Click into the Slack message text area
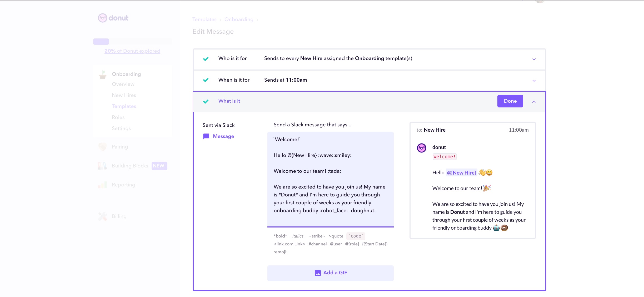The image size is (644, 297). coord(331,179)
